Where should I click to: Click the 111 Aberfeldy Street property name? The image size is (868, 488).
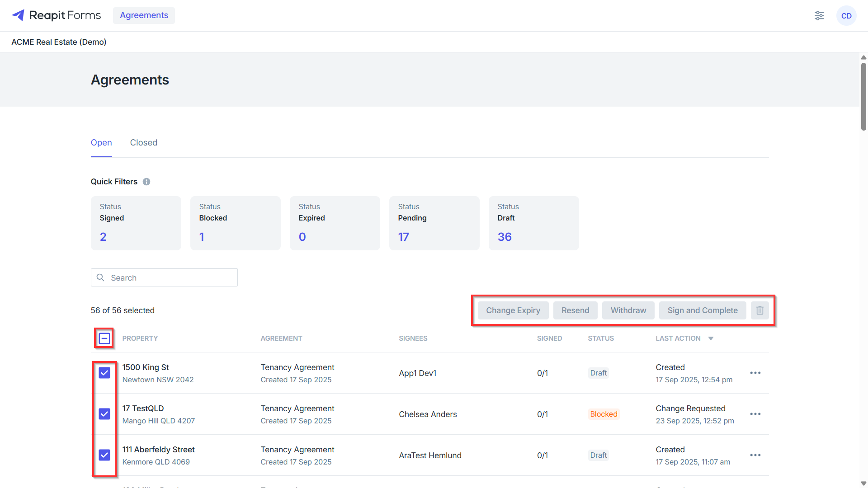click(158, 450)
